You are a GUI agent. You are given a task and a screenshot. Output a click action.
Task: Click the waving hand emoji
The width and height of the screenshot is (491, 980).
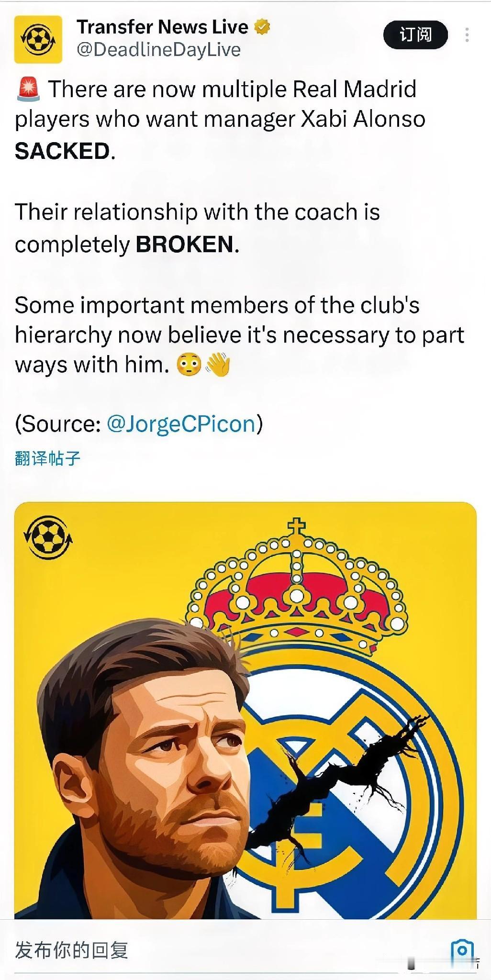(218, 365)
